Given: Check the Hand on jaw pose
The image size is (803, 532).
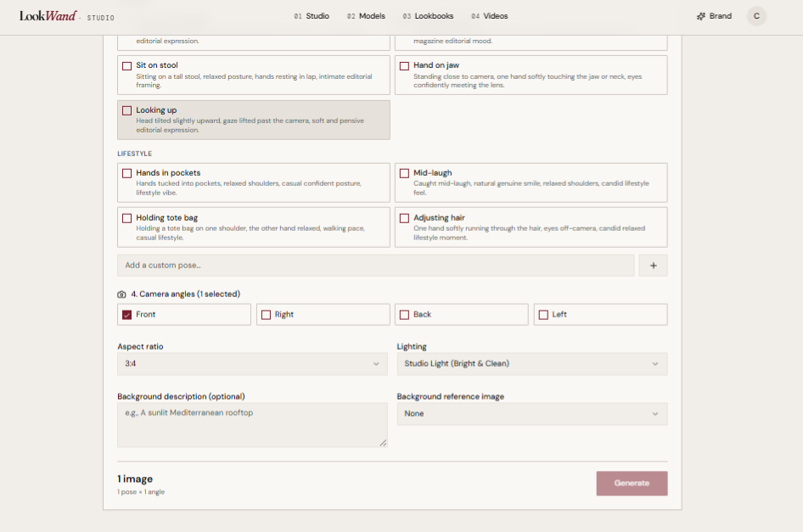Looking at the screenshot, I should (404, 66).
